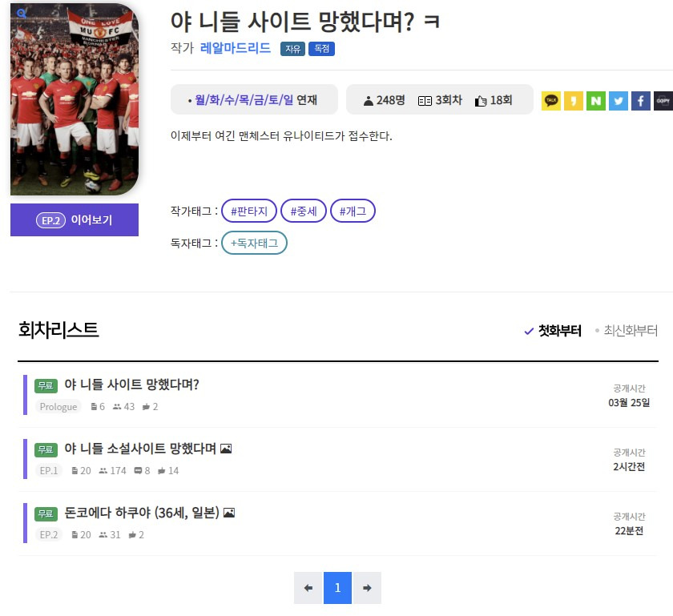Share via KakaoTalk icon
The width and height of the screenshot is (673, 616).
coord(551,101)
